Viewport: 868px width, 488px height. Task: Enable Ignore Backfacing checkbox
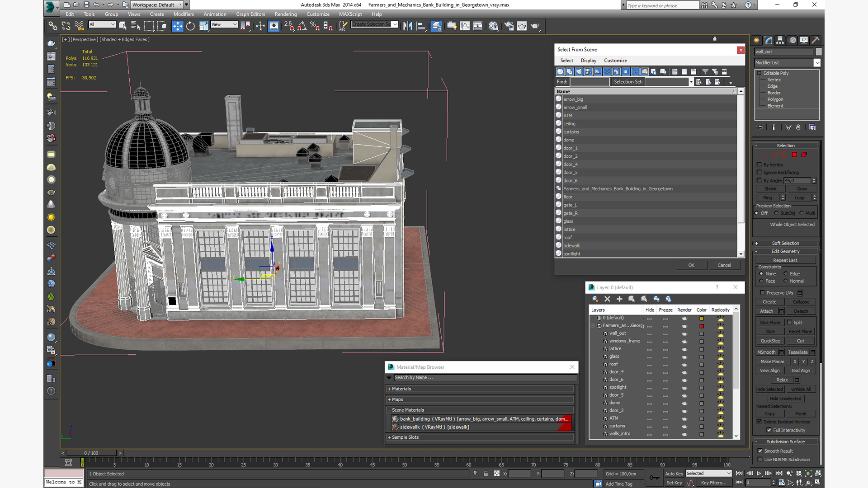759,172
